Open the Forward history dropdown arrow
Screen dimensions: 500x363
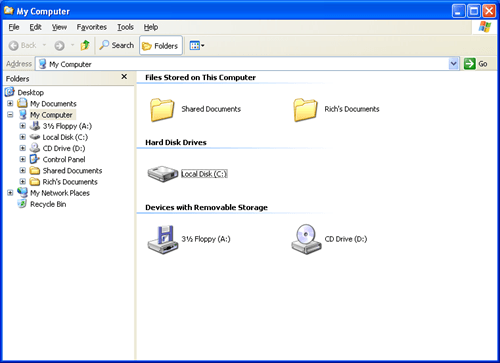[72, 45]
